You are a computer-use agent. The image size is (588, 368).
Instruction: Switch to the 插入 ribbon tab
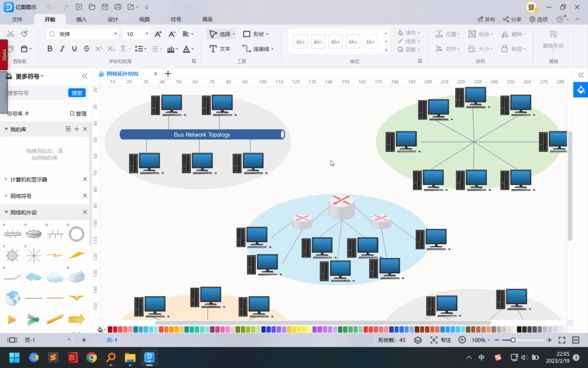coord(81,19)
